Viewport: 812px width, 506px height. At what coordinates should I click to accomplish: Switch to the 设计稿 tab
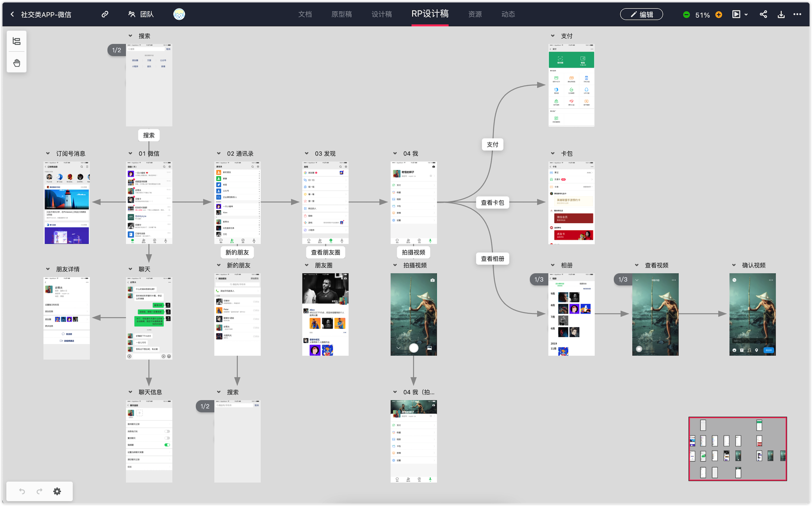[x=382, y=14]
